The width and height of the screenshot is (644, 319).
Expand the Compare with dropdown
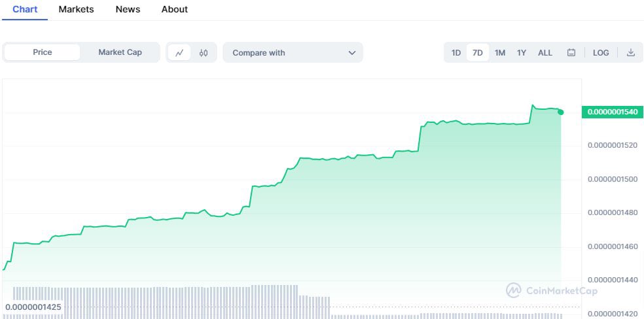tap(293, 52)
